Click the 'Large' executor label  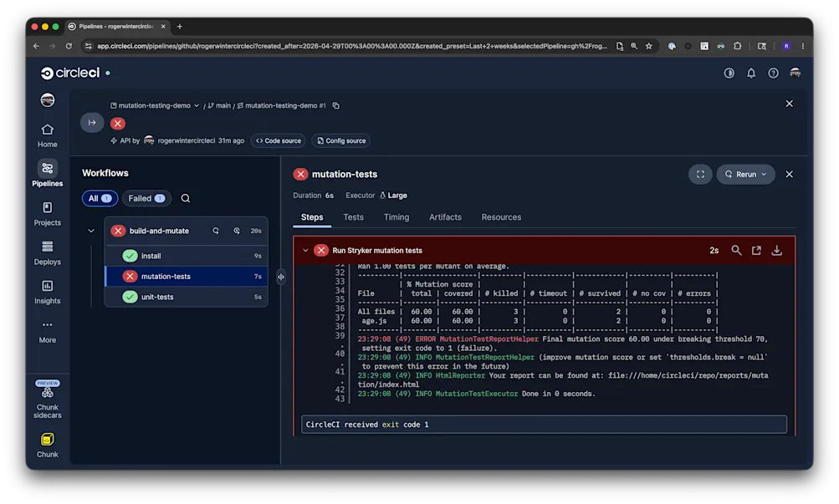397,196
